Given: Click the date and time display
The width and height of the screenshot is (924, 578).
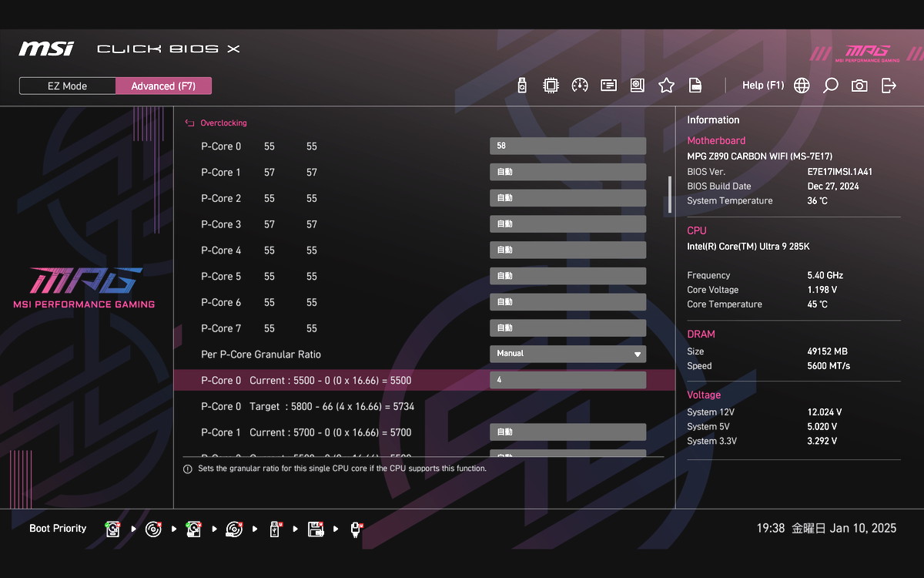Looking at the screenshot, I should [x=826, y=529].
